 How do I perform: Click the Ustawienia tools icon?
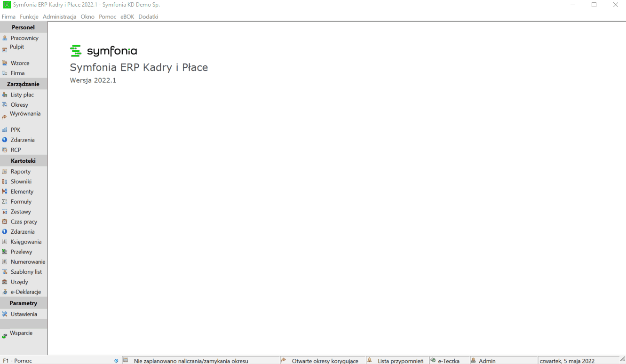pos(5,314)
